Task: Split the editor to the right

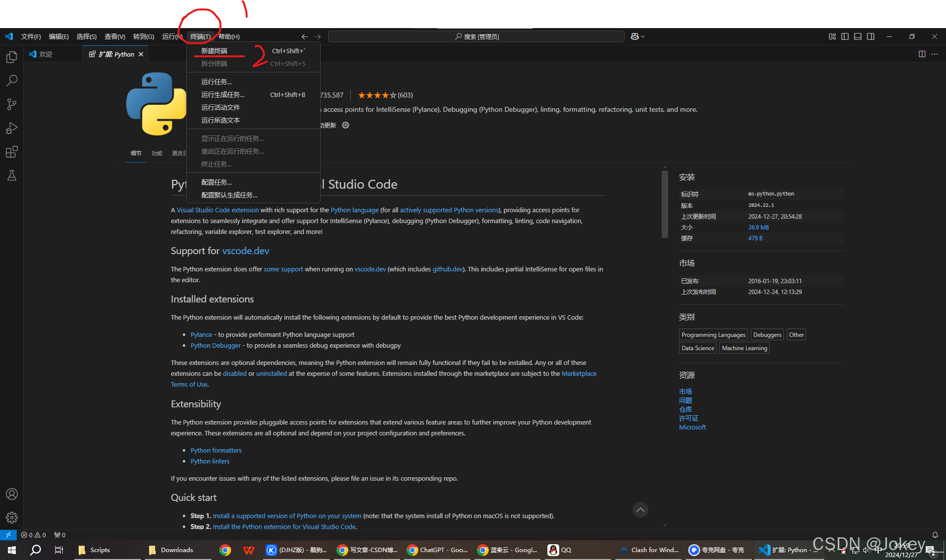Action: click(922, 54)
